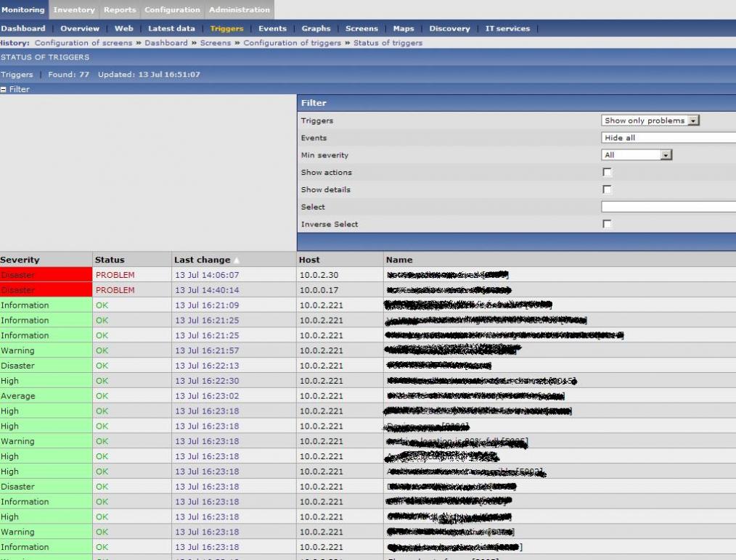Go to Web submenu item
Screen dimensions: 736x560
pos(124,28)
